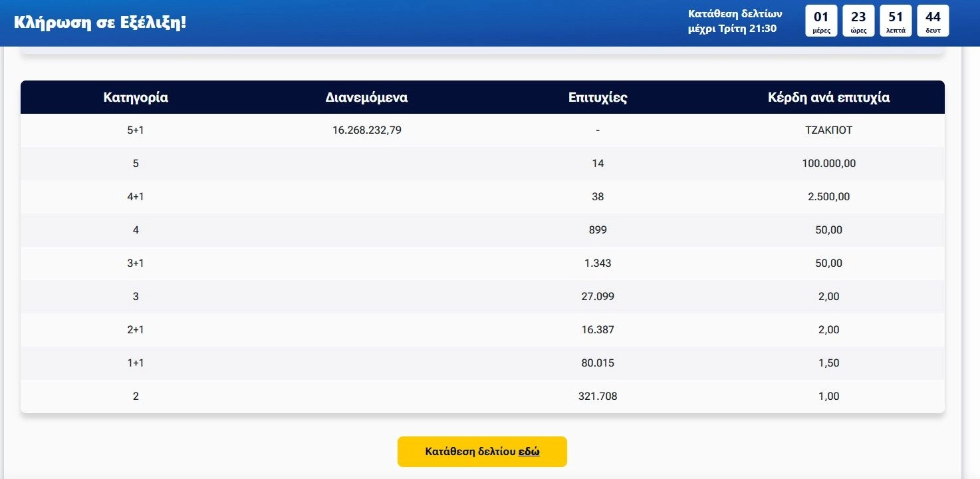The image size is (980, 479).
Task: Click the ΤΖΑΚΠΟΤ cell
Action: tap(828, 130)
